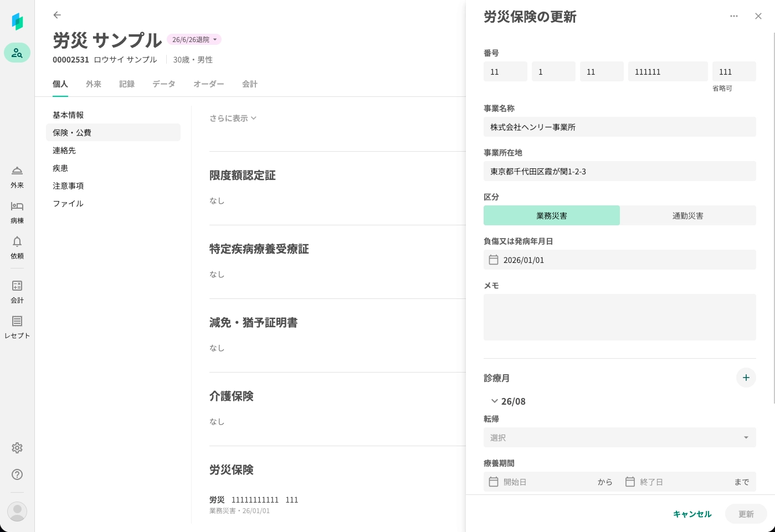Click the 番号 field containing 111111
Image resolution: width=775 pixels, height=532 pixels.
668,71
